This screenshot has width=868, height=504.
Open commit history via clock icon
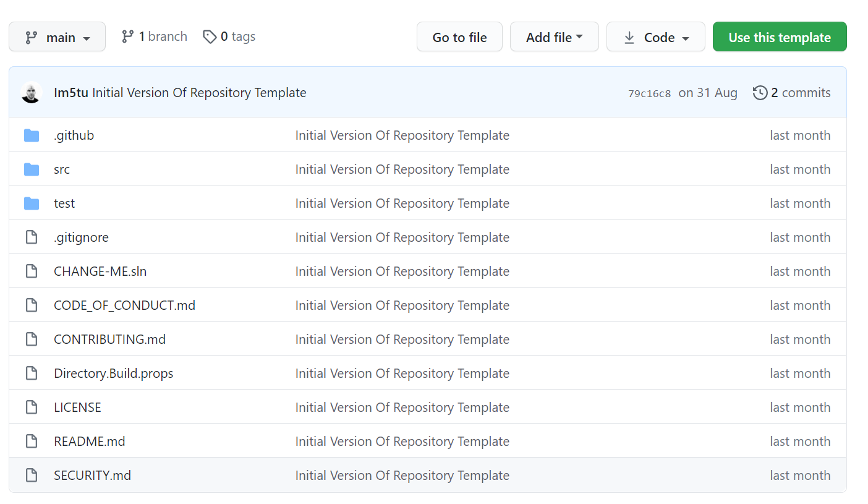click(760, 93)
